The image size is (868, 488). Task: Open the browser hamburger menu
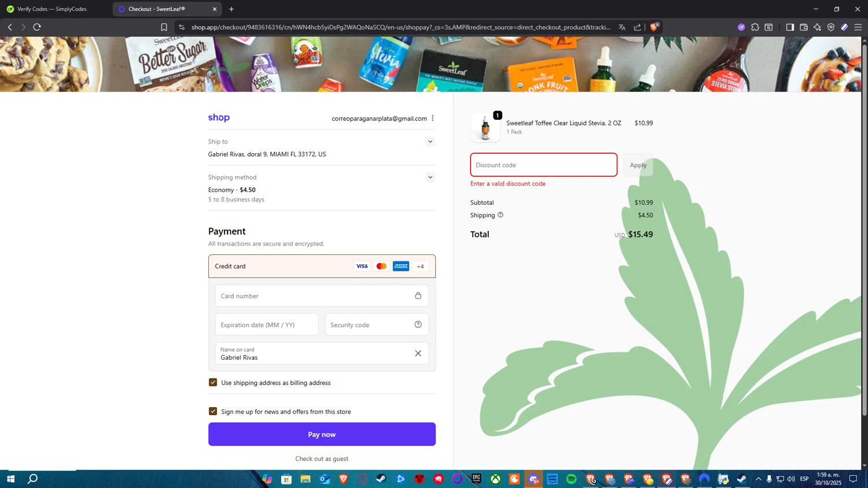(858, 27)
